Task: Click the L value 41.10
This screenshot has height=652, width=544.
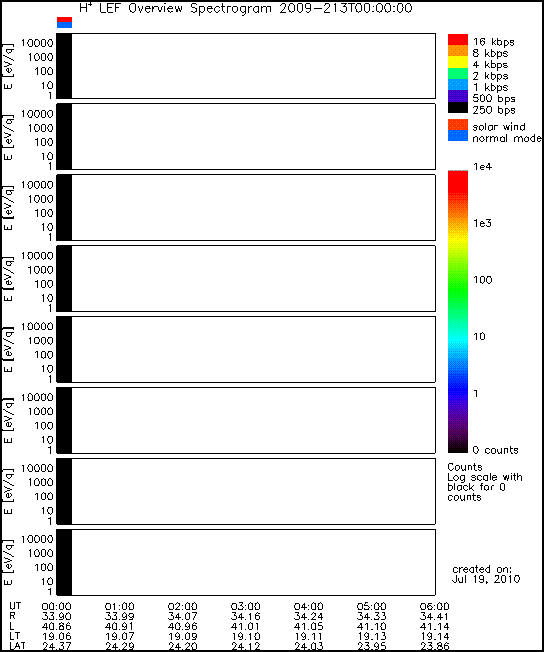Action: click(371, 627)
